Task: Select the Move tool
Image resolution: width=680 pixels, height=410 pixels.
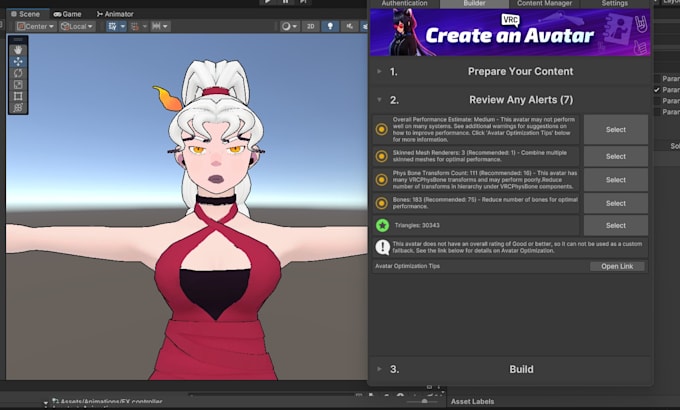Action: point(18,62)
